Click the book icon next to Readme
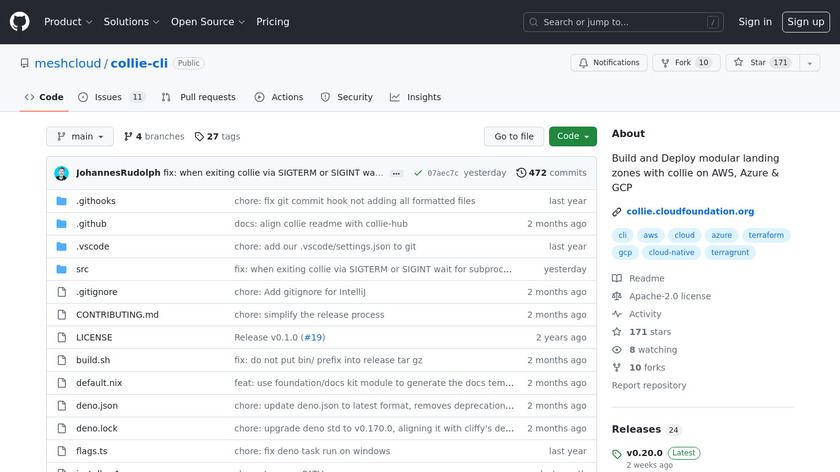 pyautogui.click(x=617, y=279)
